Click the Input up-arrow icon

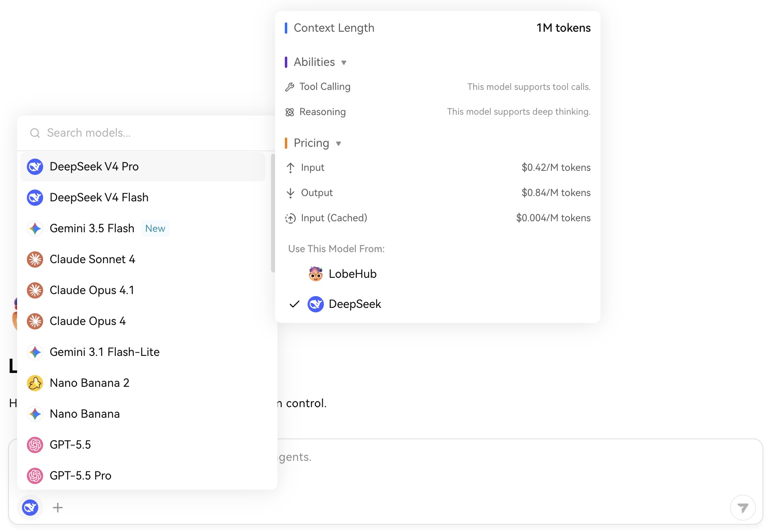coord(291,168)
